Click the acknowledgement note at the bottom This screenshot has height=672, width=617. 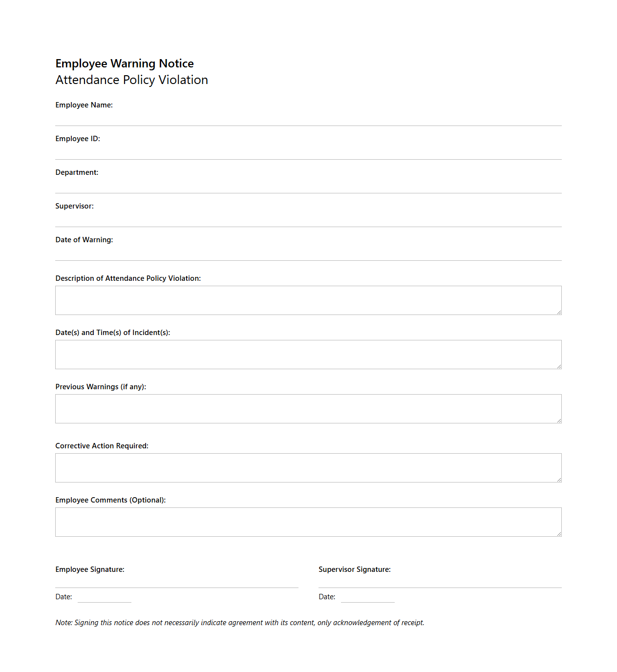tap(239, 623)
